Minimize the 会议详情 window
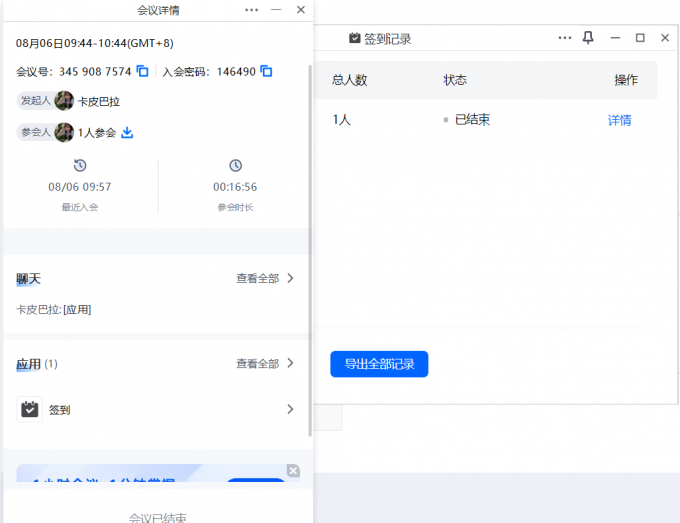 tap(276, 10)
